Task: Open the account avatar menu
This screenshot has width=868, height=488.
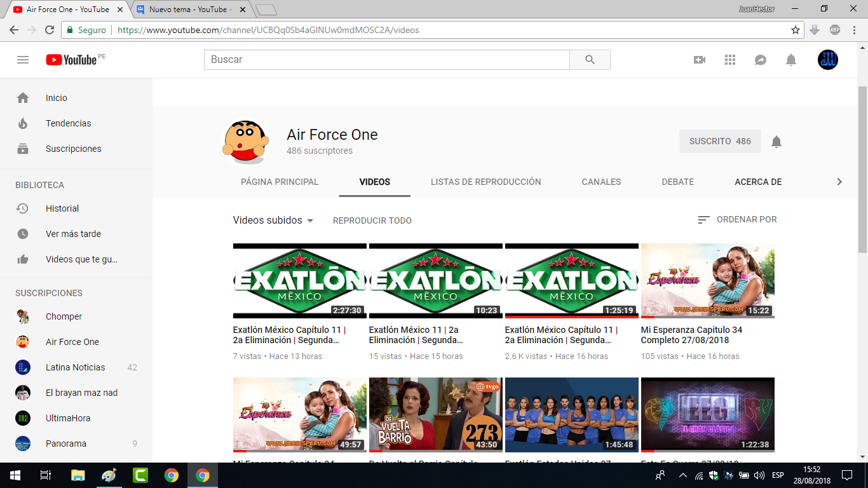Action: click(x=828, y=60)
